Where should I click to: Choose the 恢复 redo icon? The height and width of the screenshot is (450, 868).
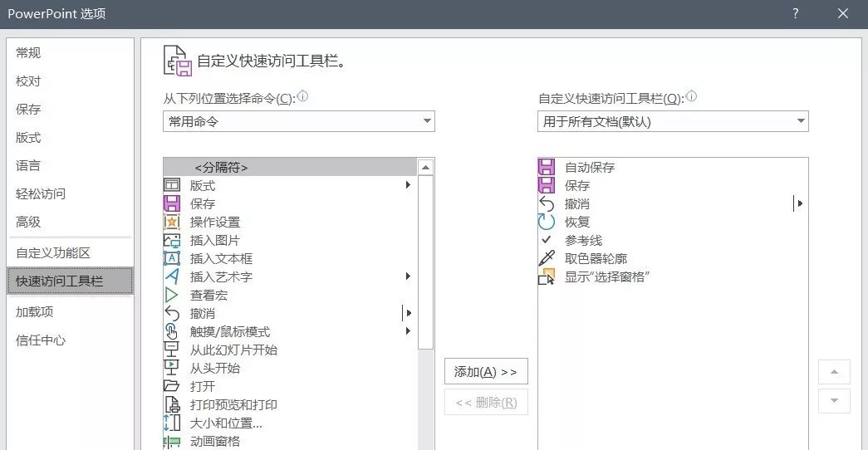pos(547,222)
